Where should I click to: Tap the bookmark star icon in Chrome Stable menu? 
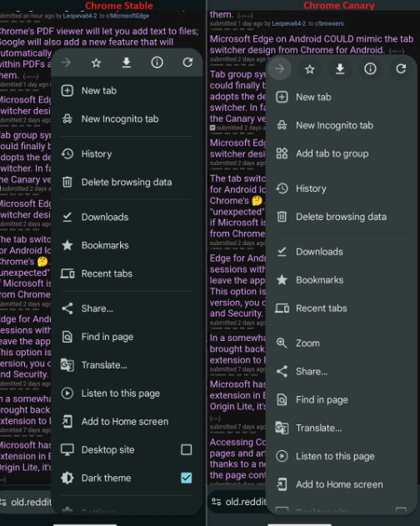[x=97, y=63]
